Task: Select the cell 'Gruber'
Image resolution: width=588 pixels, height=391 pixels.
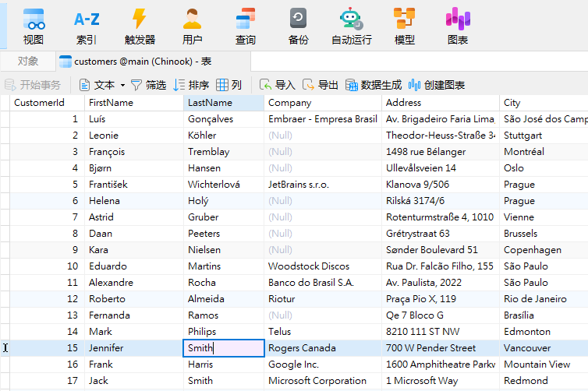Action: click(x=224, y=217)
